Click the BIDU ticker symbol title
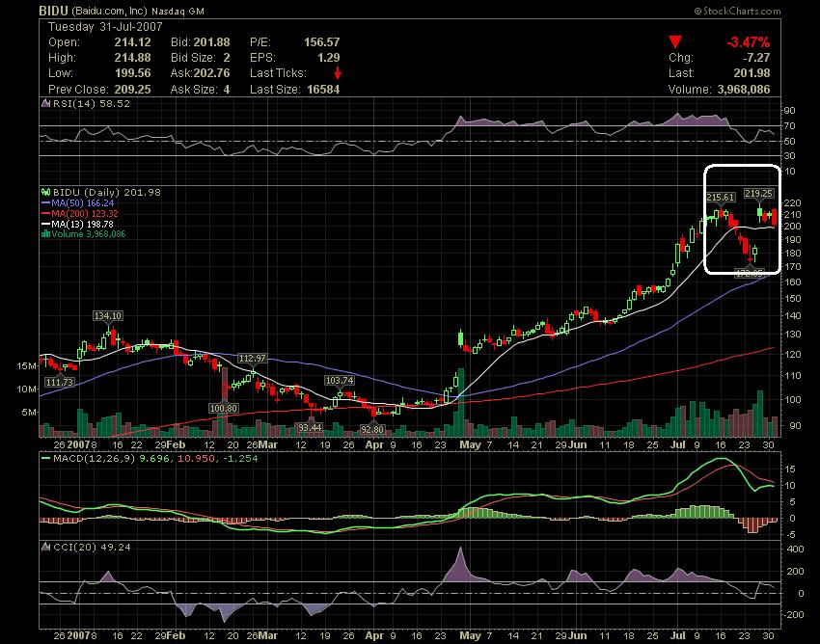 [x=54, y=11]
